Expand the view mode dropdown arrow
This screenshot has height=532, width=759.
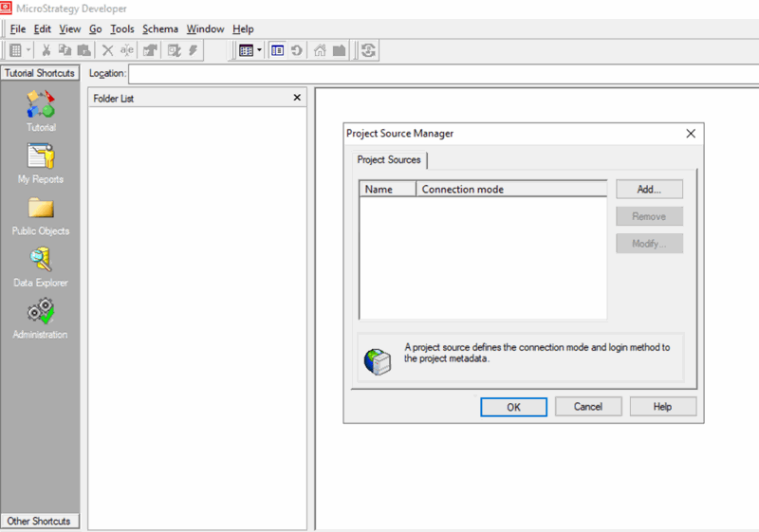259,51
